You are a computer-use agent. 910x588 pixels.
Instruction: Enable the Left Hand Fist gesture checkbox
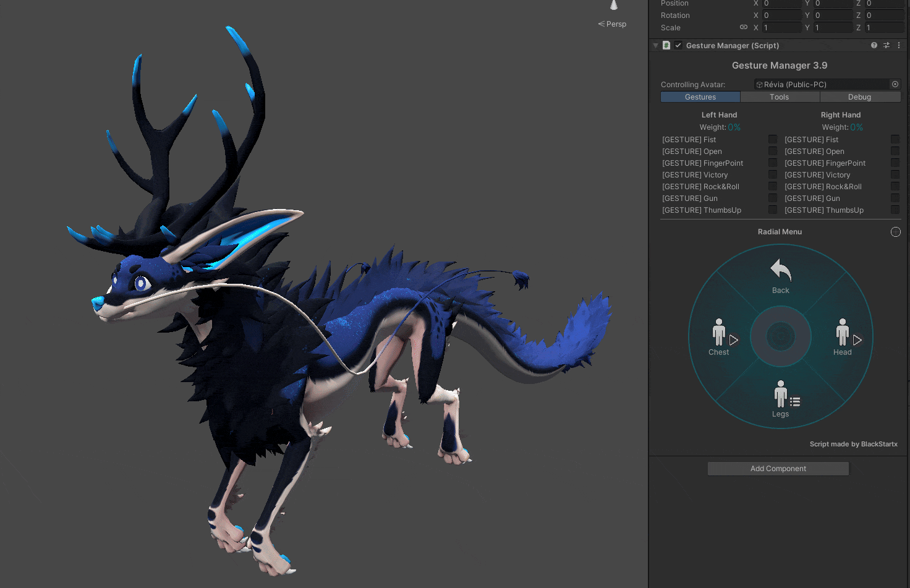click(773, 140)
